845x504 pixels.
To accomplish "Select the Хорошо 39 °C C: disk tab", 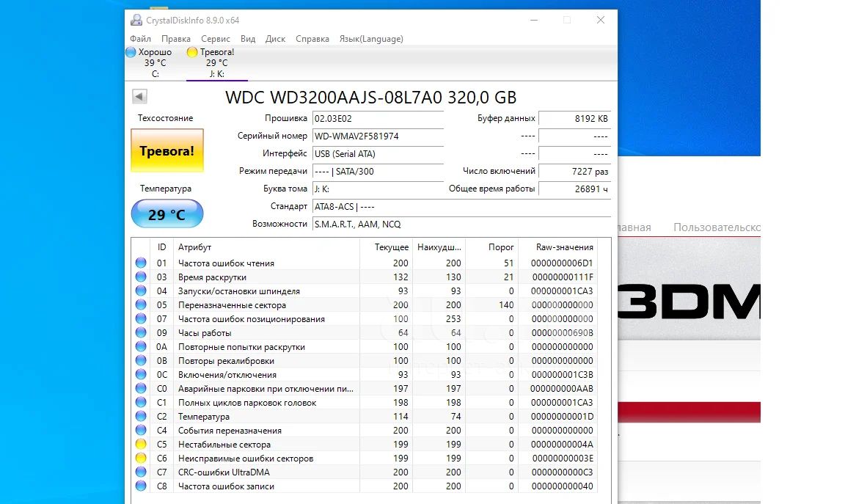I will [156, 62].
